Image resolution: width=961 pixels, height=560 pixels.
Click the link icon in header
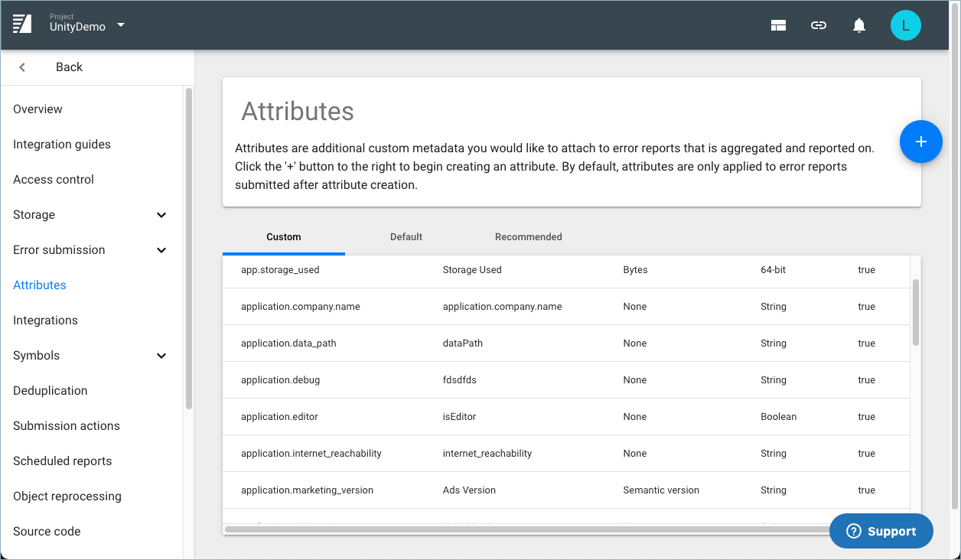tap(819, 25)
